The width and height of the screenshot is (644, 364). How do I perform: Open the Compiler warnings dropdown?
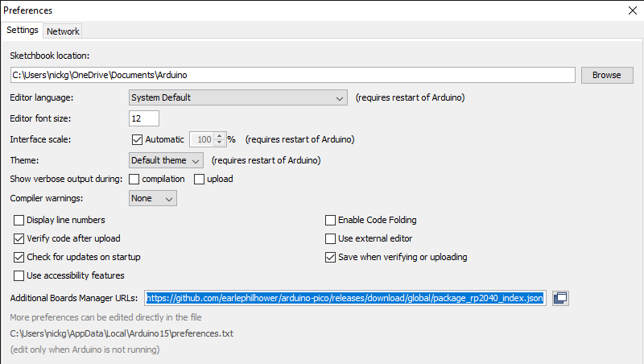152,198
